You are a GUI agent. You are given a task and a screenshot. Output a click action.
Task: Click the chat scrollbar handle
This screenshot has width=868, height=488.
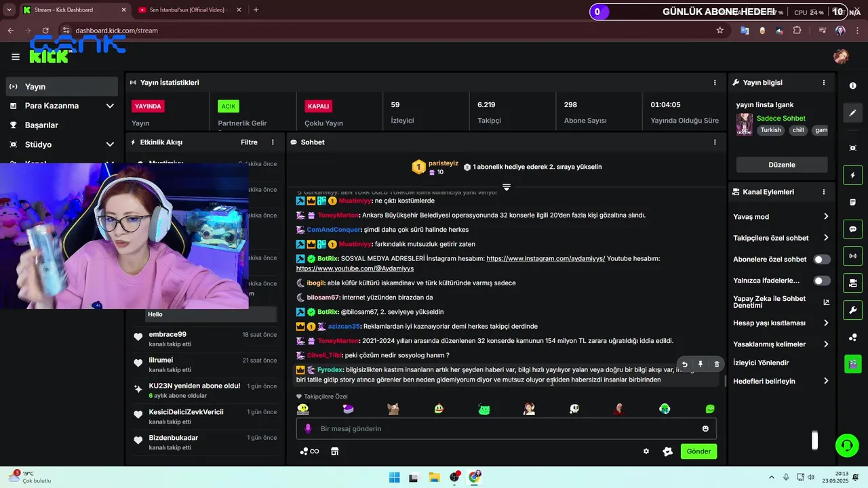[726, 381]
